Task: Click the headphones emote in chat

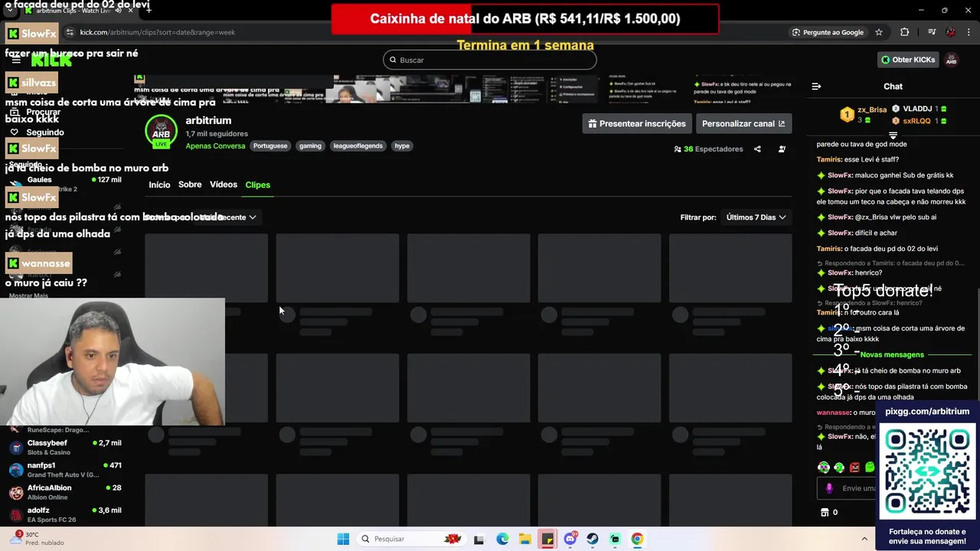Action: (x=823, y=468)
